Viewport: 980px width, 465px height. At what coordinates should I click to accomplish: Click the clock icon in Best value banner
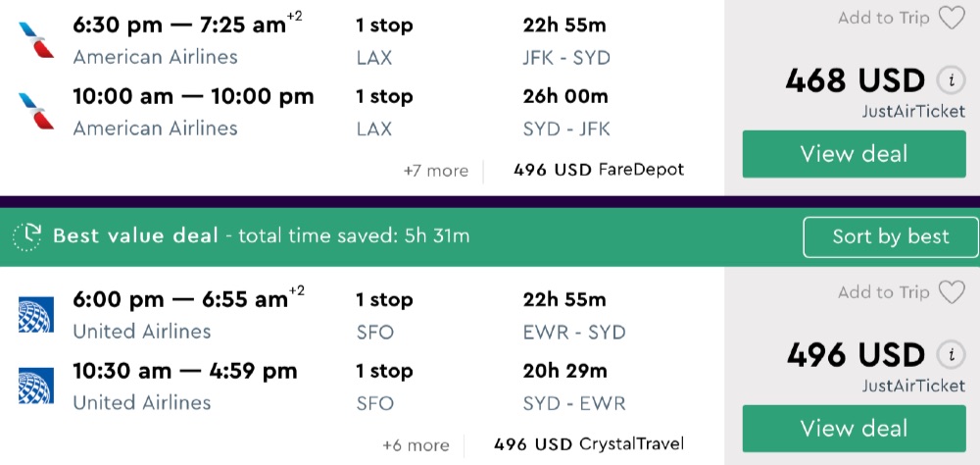pyautogui.click(x=27, y=236)
